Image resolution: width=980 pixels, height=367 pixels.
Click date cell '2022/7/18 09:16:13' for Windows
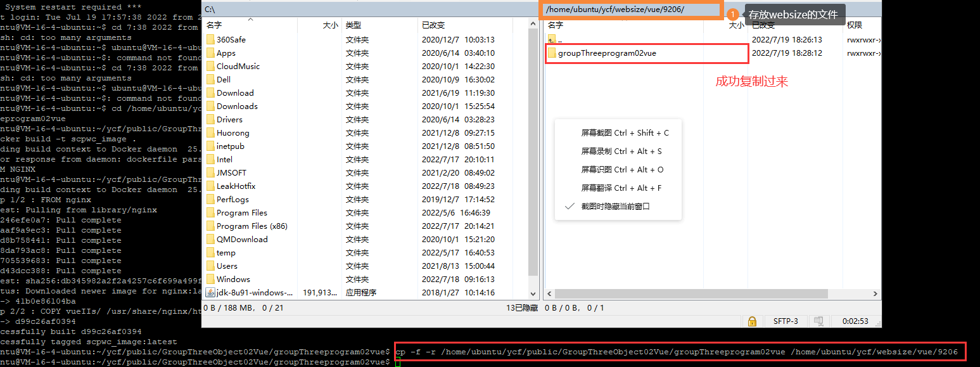[458, 279]
